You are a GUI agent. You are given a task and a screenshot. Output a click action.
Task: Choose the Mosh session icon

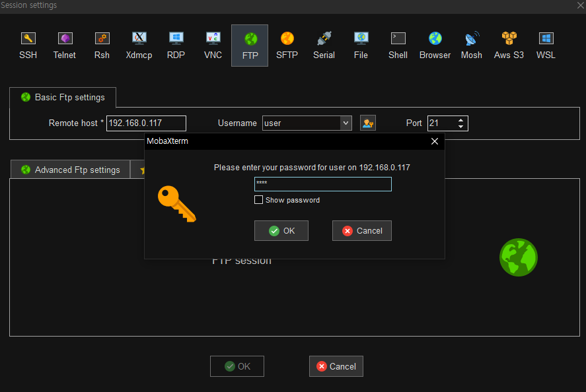pyautogui.click(x=472, y=46)
